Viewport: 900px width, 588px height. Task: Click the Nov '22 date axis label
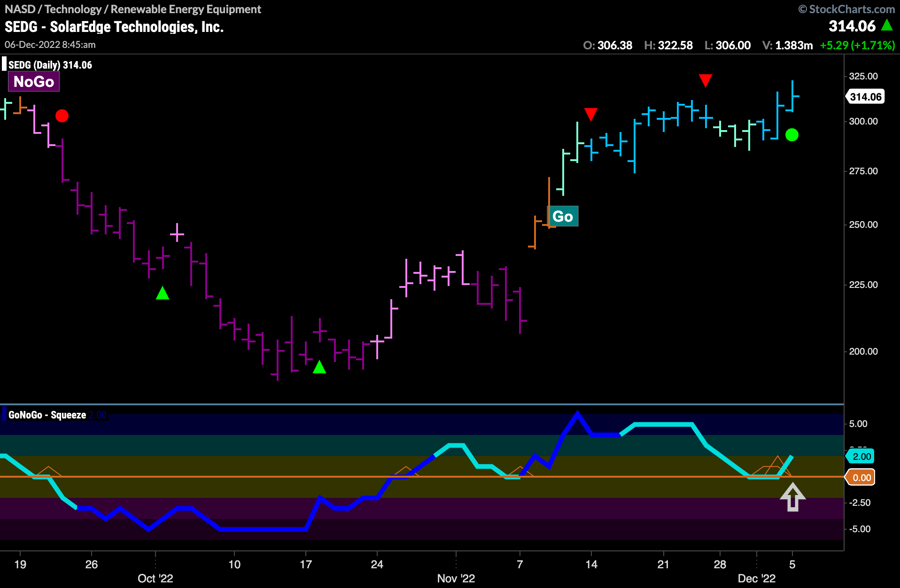click(x=456, y=578)
